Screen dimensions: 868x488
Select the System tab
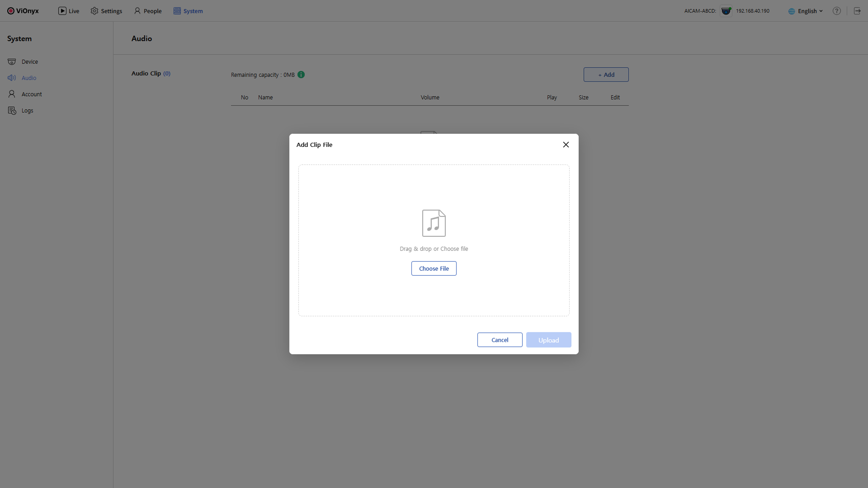pyautogui.click(x=188, y=11)
